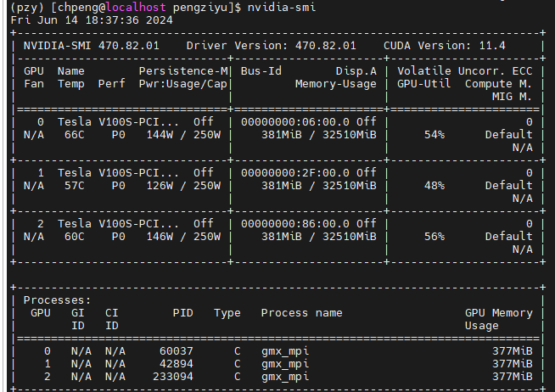Image resolution: width=555 pixels, height=392 pixels.
Task: Click GPU utilization value "48%"
Action: pos(434,186)
